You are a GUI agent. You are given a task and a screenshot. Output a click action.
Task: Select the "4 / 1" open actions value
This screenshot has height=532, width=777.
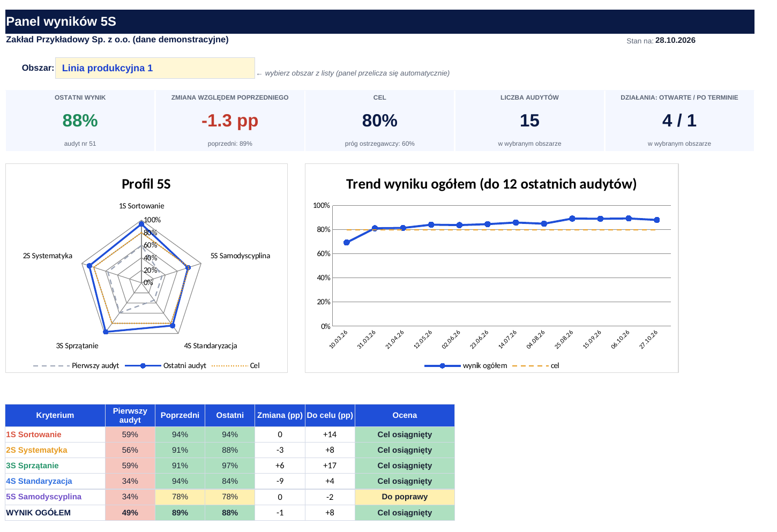pos(679,121)
